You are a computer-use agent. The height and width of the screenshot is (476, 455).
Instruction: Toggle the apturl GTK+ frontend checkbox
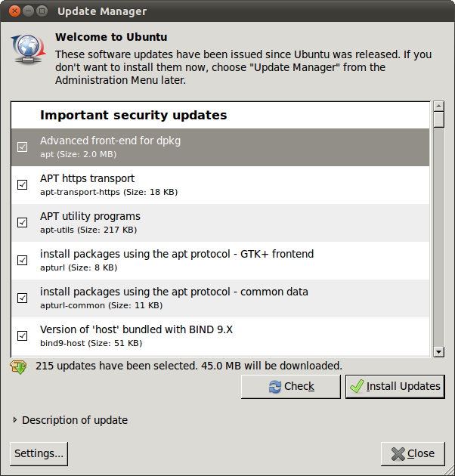point(23,260)
